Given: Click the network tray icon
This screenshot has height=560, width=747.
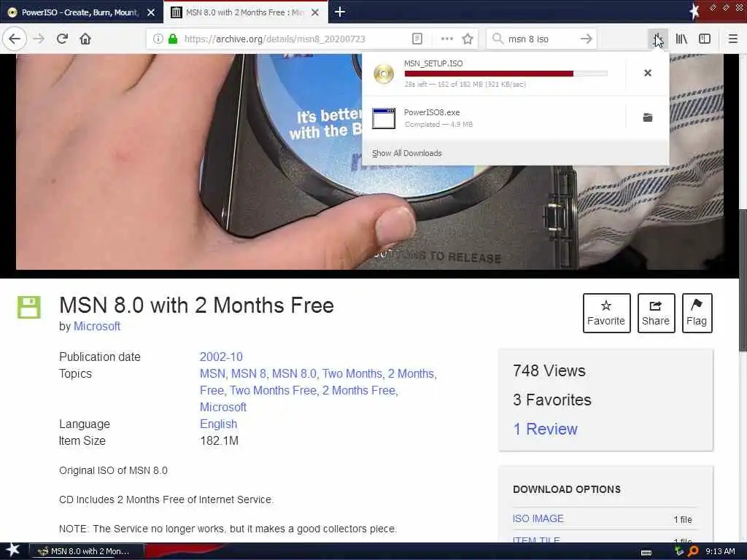Looking at the screenshot, I should click(679, 551).
